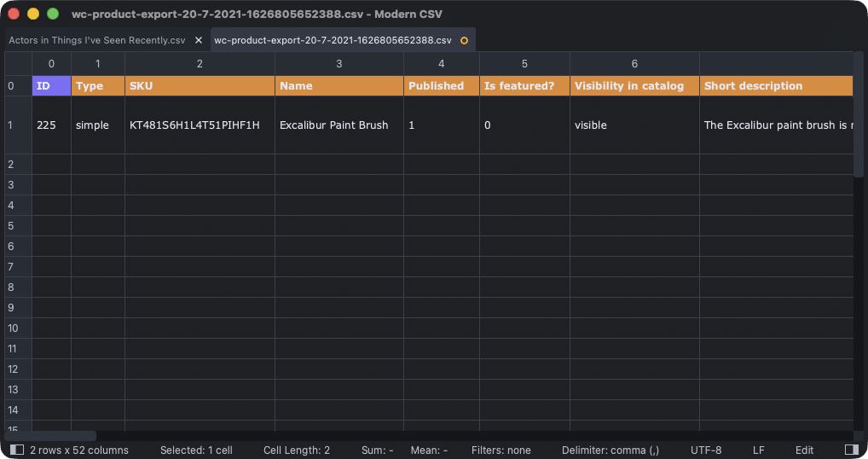Select the short description text cell

[x=776, y=125]
